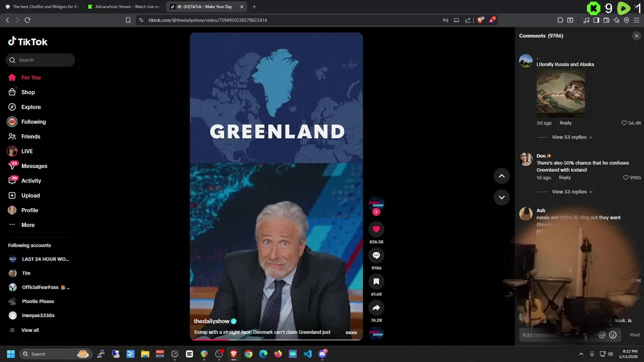The height and width of the screenshot is (362, 644).
Task: Reload the page
Action: tap(27, 20)
